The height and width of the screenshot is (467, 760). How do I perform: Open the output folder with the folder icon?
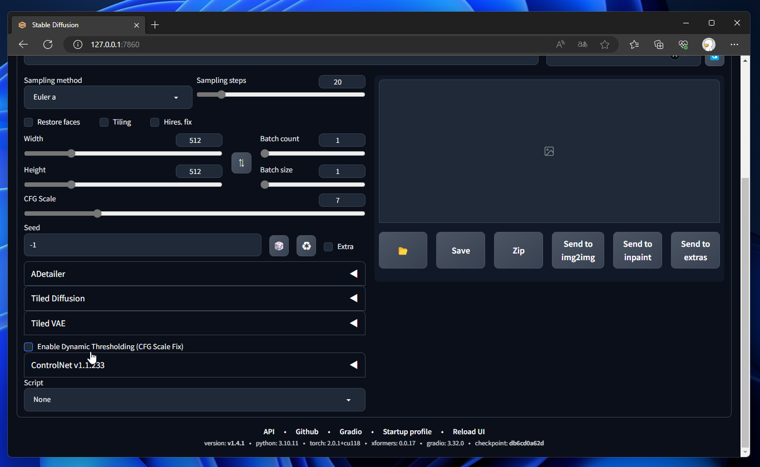pos(403,250)
